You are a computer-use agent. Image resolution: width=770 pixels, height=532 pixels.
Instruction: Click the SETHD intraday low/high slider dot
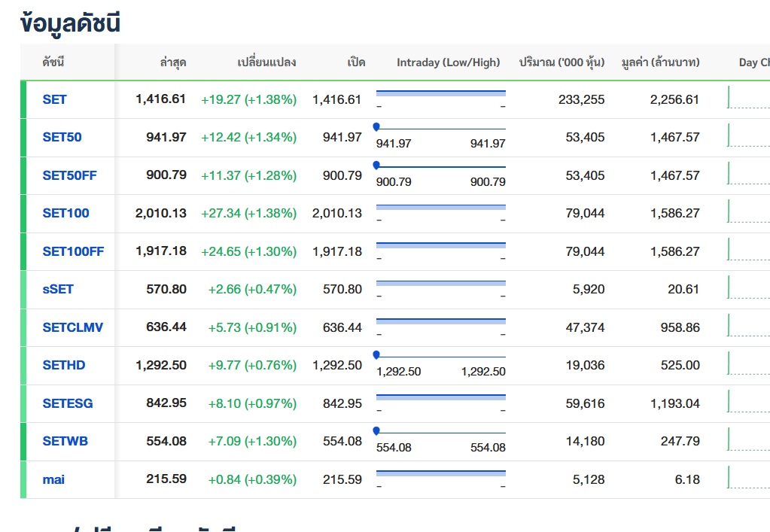click(376, 355)
